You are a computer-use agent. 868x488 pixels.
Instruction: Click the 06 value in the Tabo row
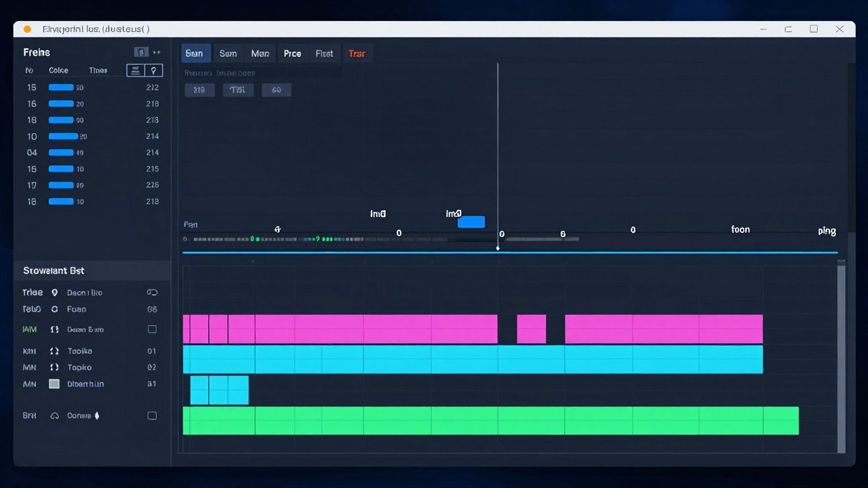pyautogui.click(x=152, y=309)
